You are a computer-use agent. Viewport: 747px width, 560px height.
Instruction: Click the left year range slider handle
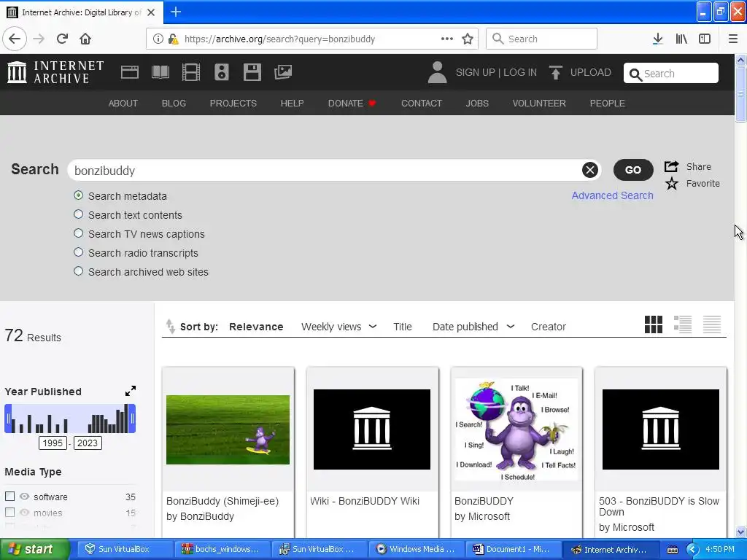(7, 419)
